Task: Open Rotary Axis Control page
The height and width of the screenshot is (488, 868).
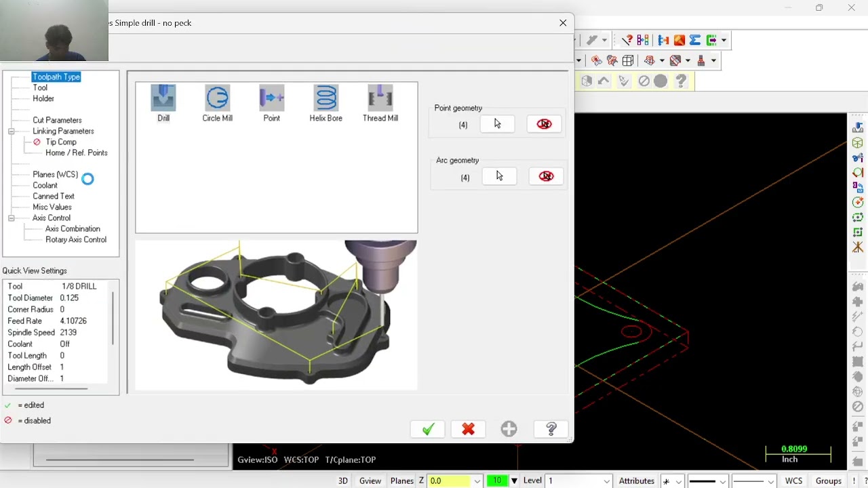Action: (76, 239)
